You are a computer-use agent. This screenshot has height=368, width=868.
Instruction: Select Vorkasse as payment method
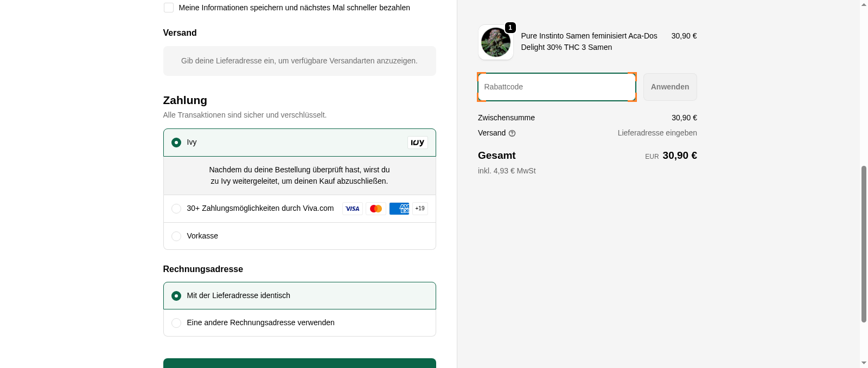pos(176,236)
